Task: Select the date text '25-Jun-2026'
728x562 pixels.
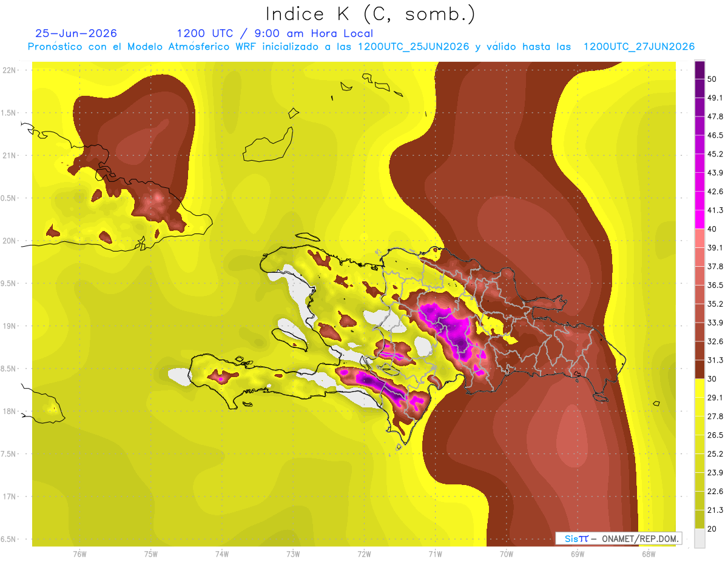Action: (76, 33)
